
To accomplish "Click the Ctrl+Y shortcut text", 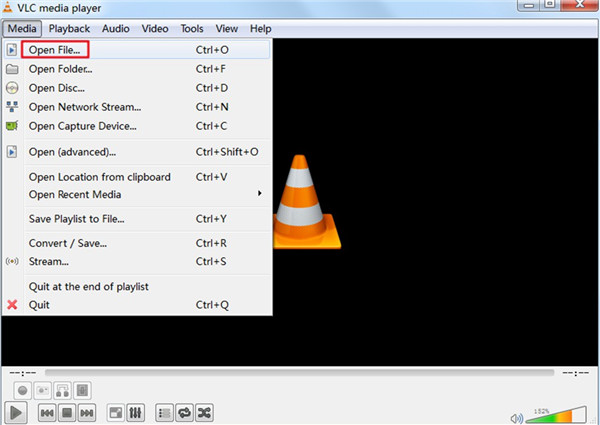I will pos(211,219).
